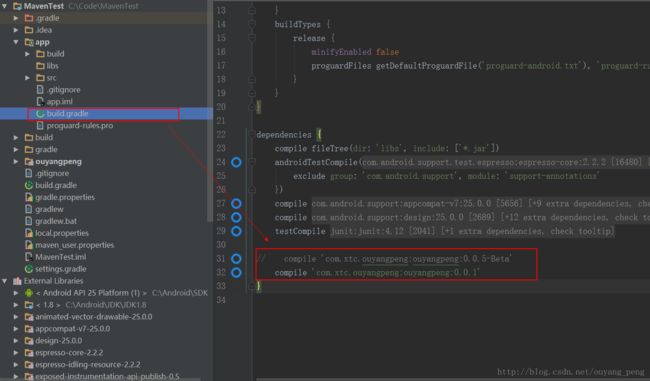This screenshot has width=650, height=381.
Task: Select the gradlew file
Action: [x=49, y=209]
